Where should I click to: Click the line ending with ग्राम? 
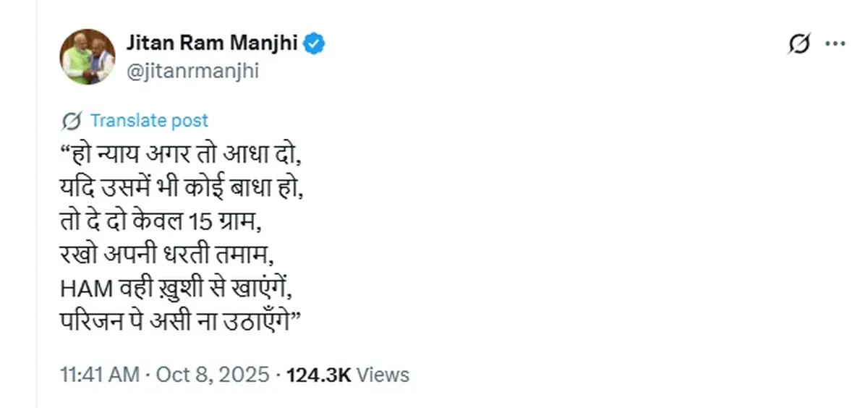pyautogui.click(x=161, y=222)
